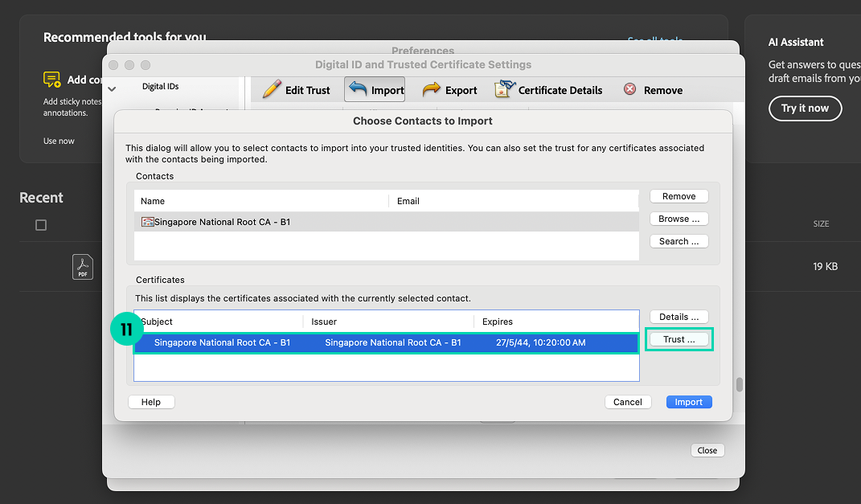Image resolution: width=861 pixels, height=504 pixels.
Task: Select the Singapore National Root CA certificate row
Action: click(x=386, y=342)
